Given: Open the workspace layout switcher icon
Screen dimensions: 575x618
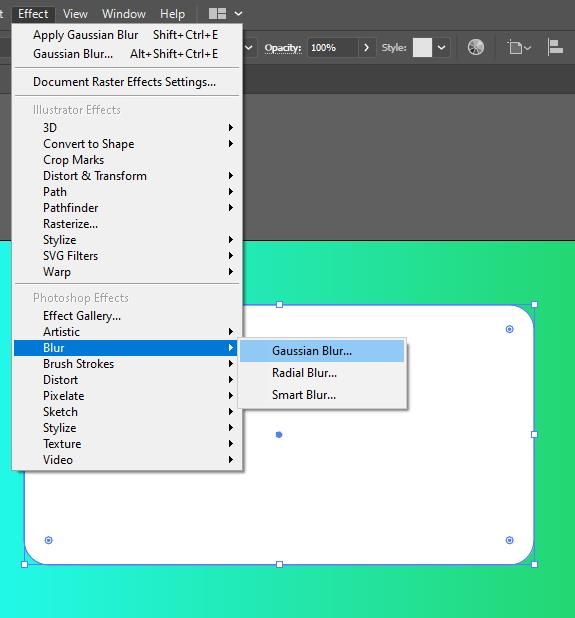Looking at the screenshot, I should 217,14.
